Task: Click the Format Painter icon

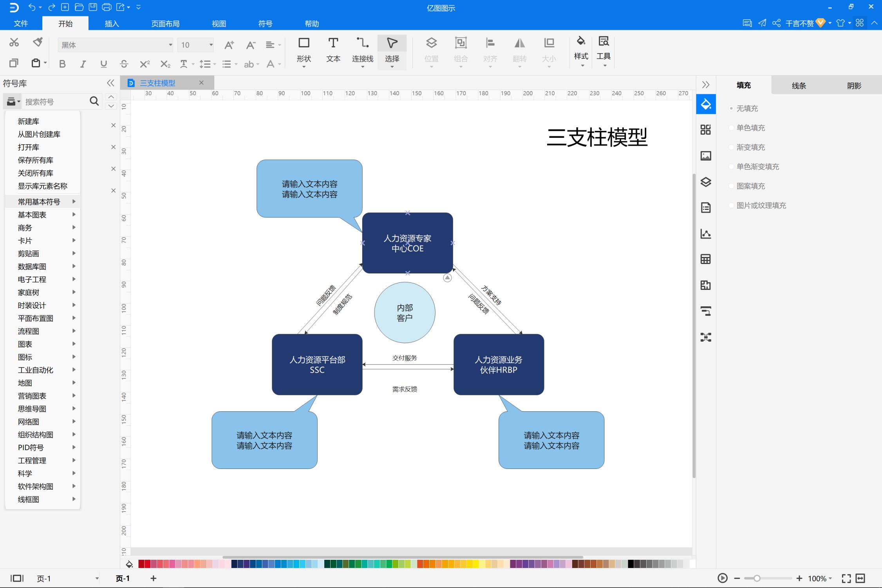Action: tap(38, 42)
